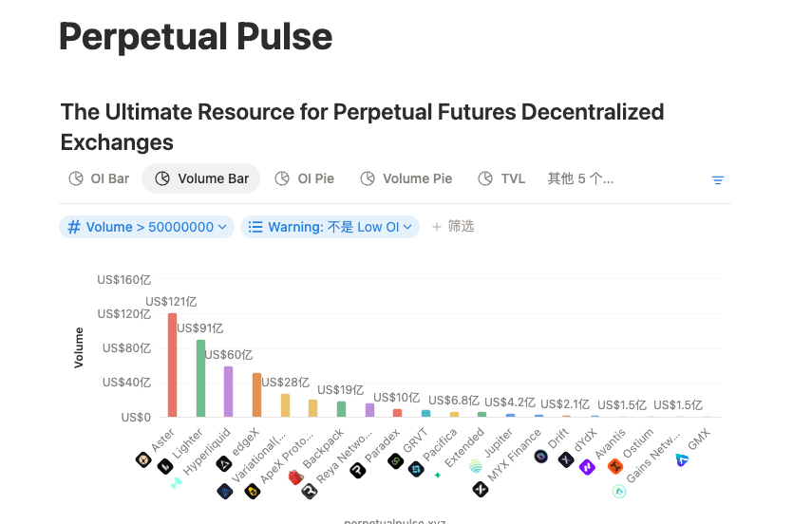The image size is (812, 524).
Task: Click the edgeX logo icon
Action: coord(224,463)
